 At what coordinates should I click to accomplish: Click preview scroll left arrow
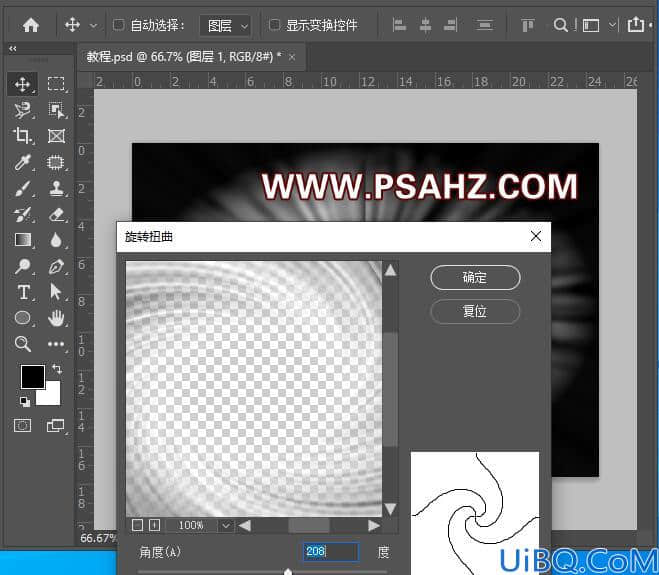245,525
